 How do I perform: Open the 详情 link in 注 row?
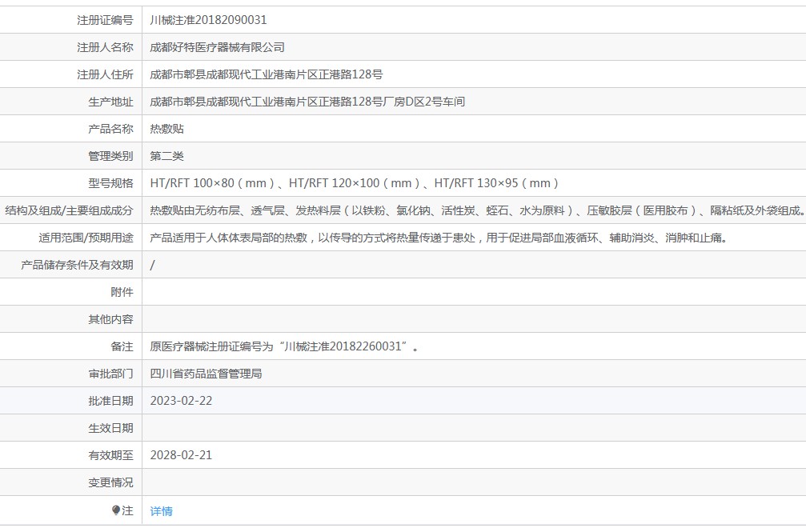click(x=161, y=511)
